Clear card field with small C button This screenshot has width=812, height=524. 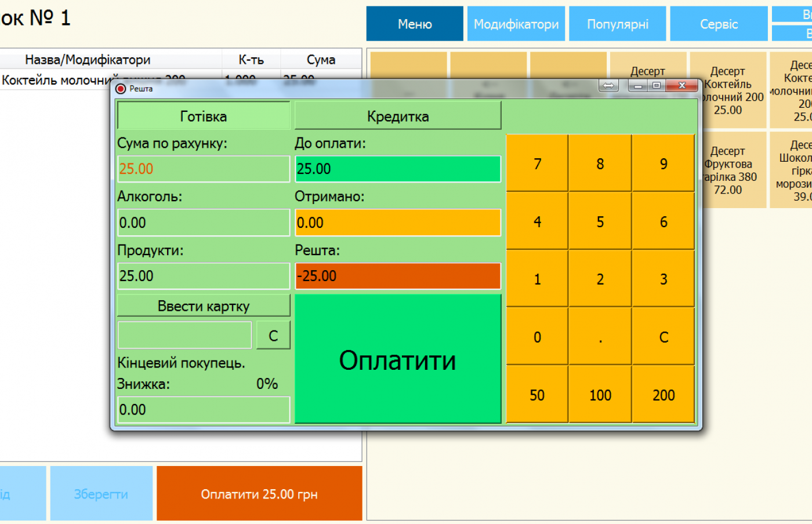pyautogui.click(x=273, y=336)
